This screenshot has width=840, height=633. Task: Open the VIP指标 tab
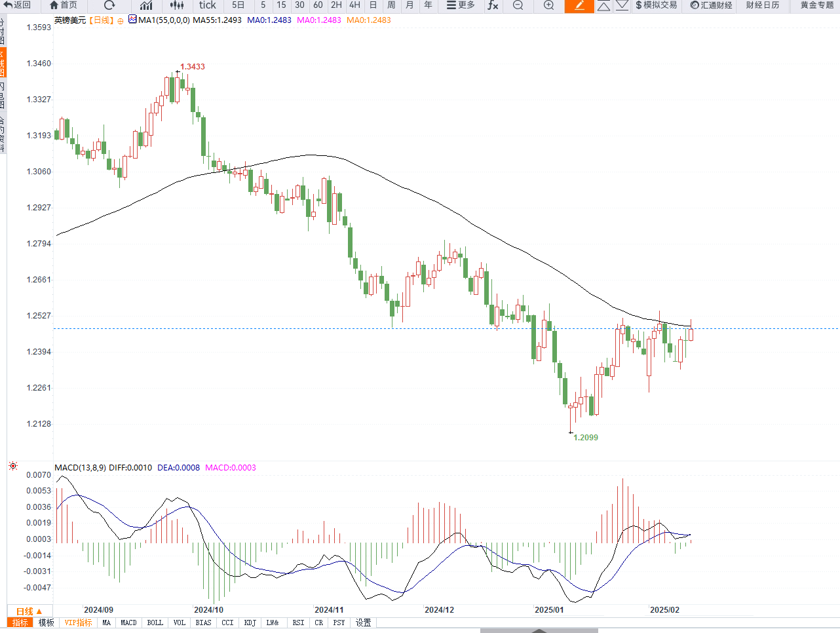[78, 623]
